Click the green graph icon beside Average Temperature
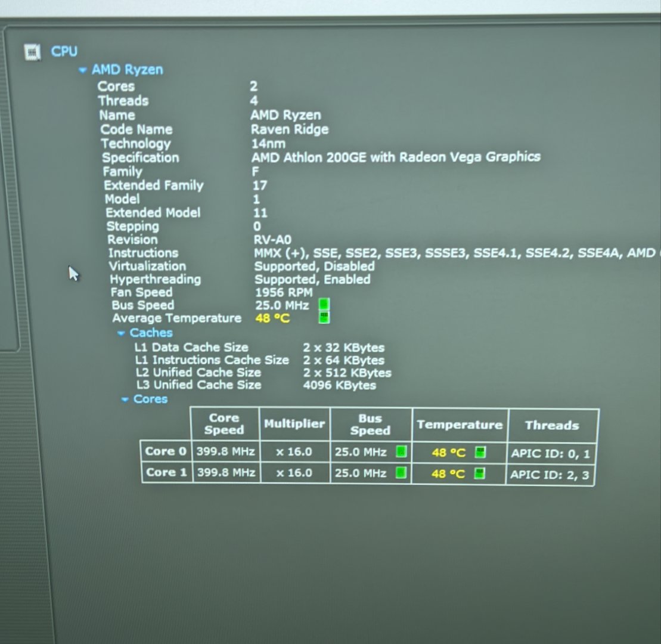The width and height of the screenshot is (661, 644). (324, 317)
